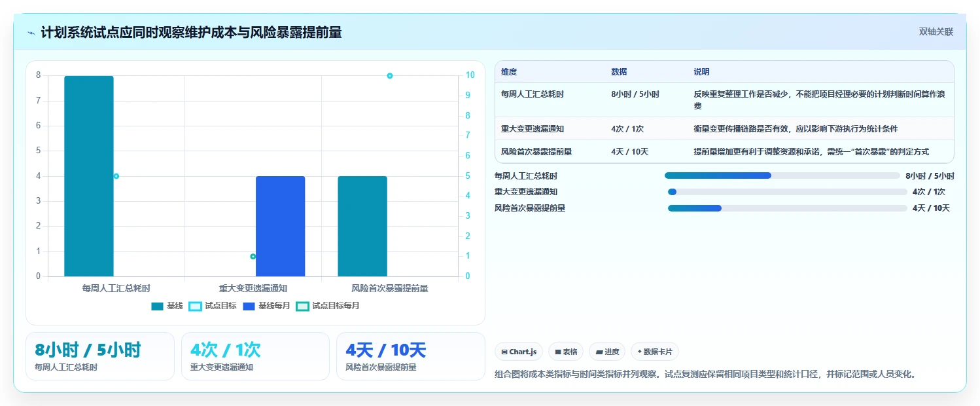The height and width of the screenshot is (406, 980).
Task: Click the 风险首次暴露提前量 teal bar in chart
Action: click(362, 227)
